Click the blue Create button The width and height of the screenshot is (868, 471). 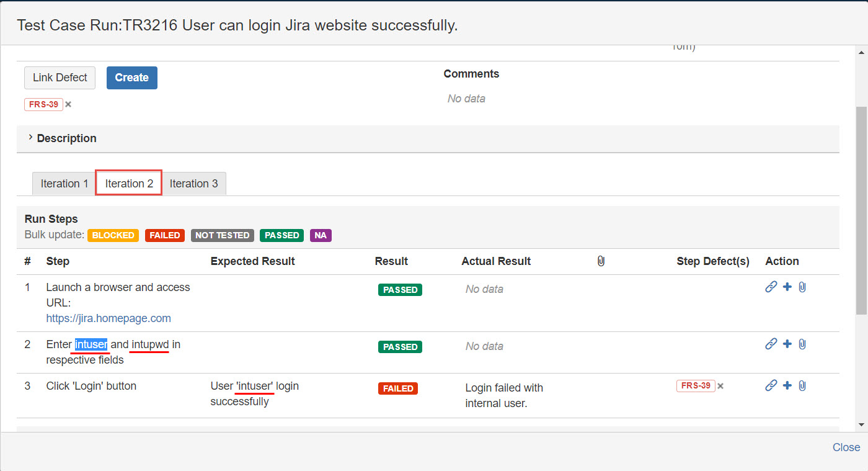(x=131, y=78)
